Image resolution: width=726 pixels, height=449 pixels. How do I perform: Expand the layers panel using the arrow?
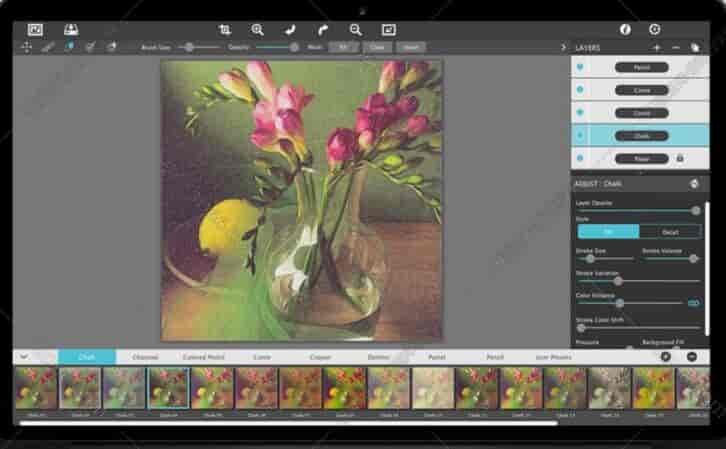pos(563,47)
